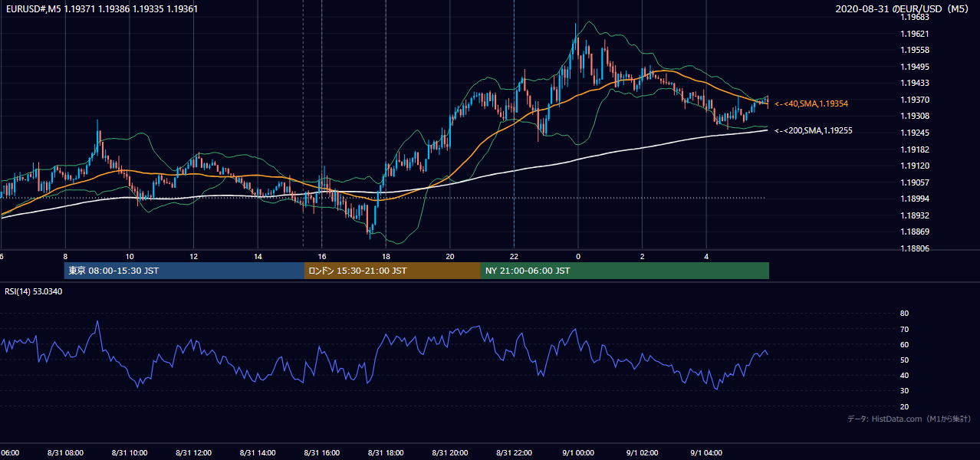Click price axis value 1.18806
Image resolution: width=980 pixels, height=460 pixels.
(915, 248)
